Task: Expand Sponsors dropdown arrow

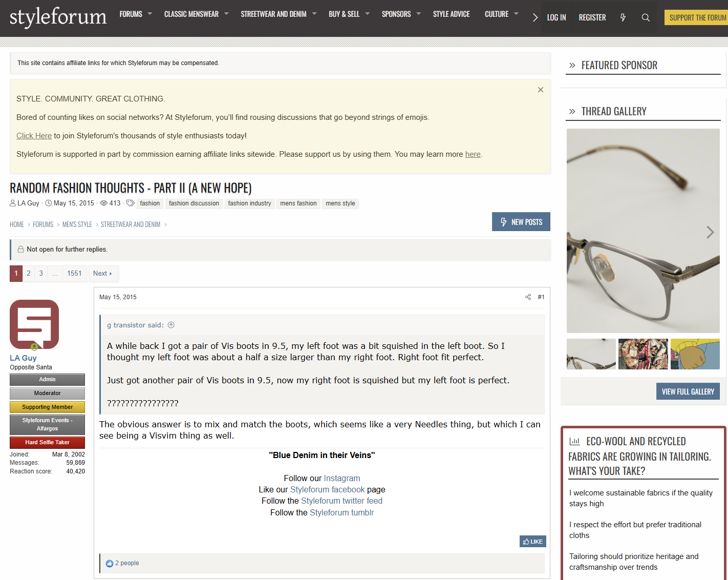Action: click(x=418, y=14)
